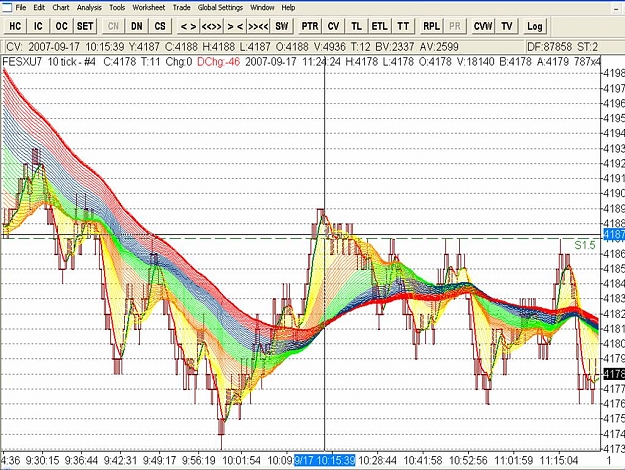Click the '< >' expand bar spacing button

pyautogui.click(x=189, y=26)
